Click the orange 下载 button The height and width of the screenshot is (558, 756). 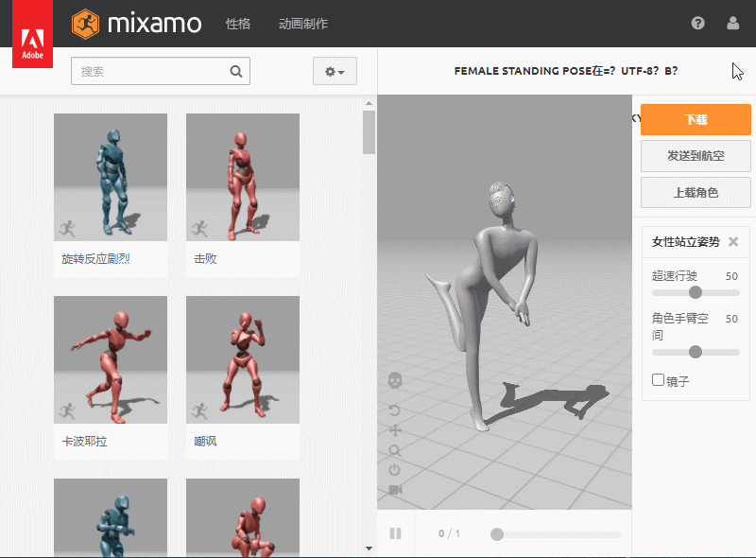[696, 119]
